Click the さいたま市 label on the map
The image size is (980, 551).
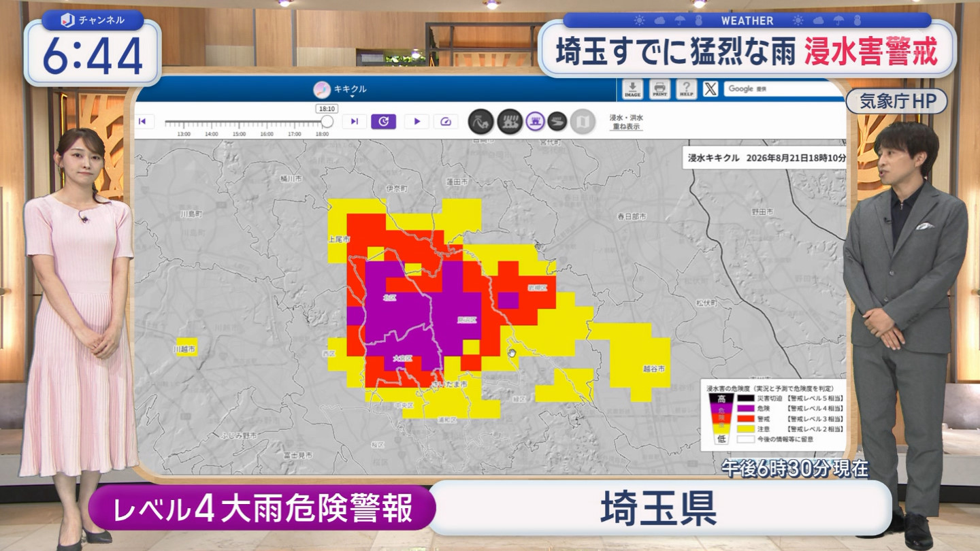(x=450, y=385)
